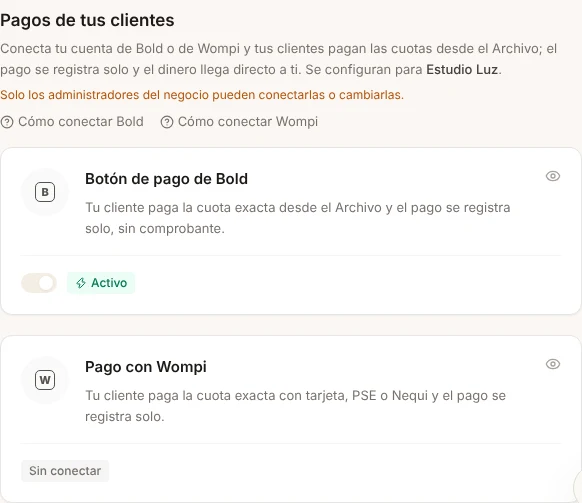Image resolution: width=582 pixels, height=503 pixels.
Task: Open 'Cómo conectar Bold' help link
Action: point(72,122)
